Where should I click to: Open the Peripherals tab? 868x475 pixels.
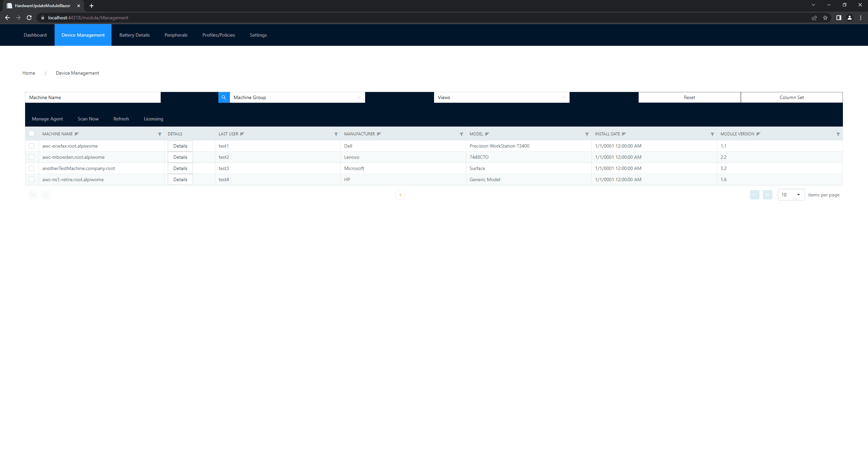pos(176,35)
